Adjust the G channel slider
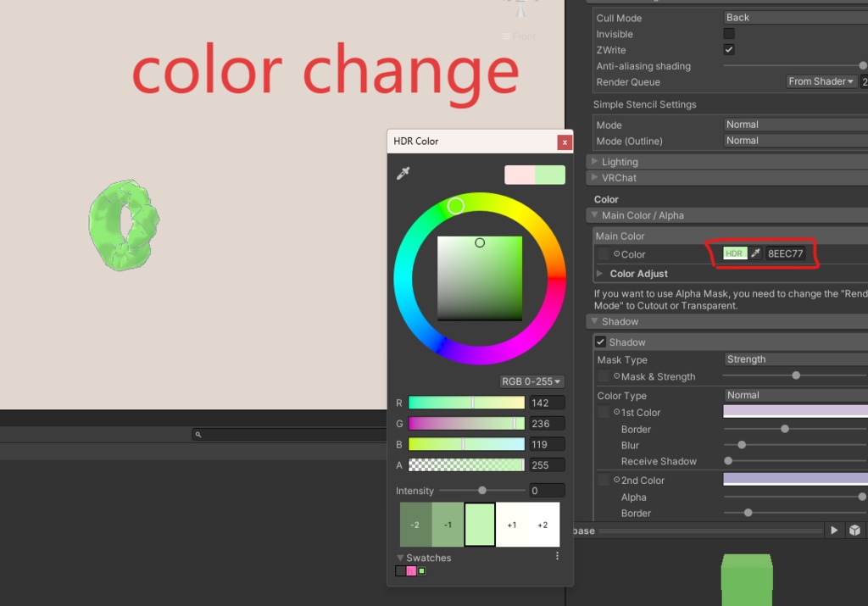The height and width of the screenshot is (606, 868). [x=466, y=424]
